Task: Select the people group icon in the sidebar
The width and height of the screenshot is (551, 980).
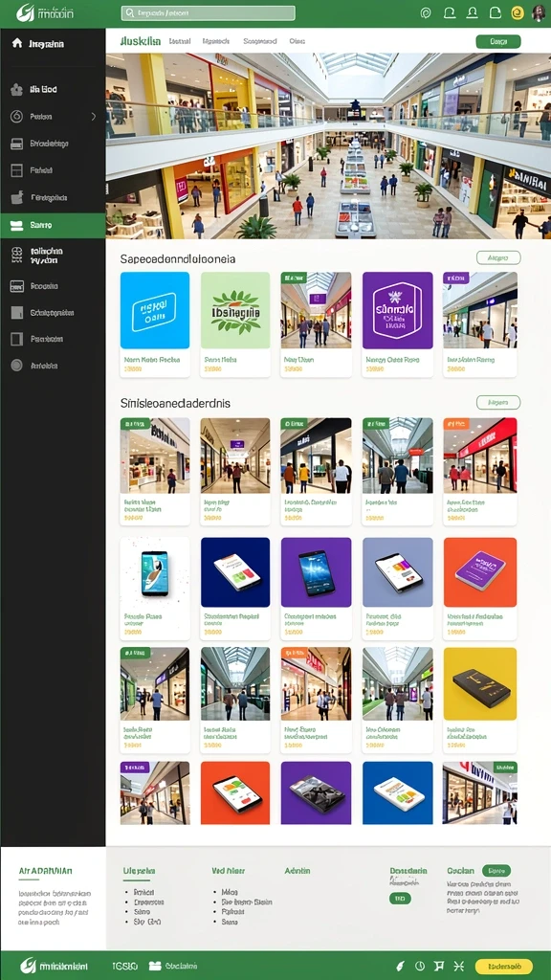Action: click(x=17, y=89)
